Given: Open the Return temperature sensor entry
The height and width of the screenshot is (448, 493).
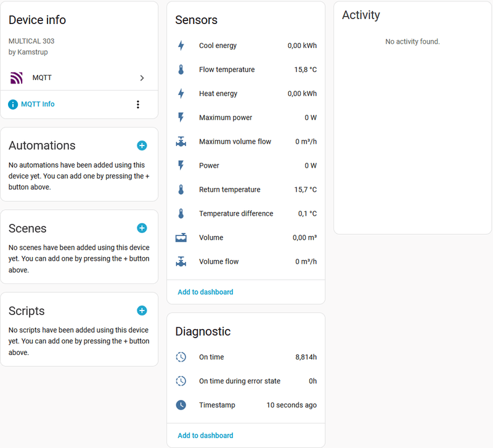Looking at the screenshot, I should coord(245,190).
